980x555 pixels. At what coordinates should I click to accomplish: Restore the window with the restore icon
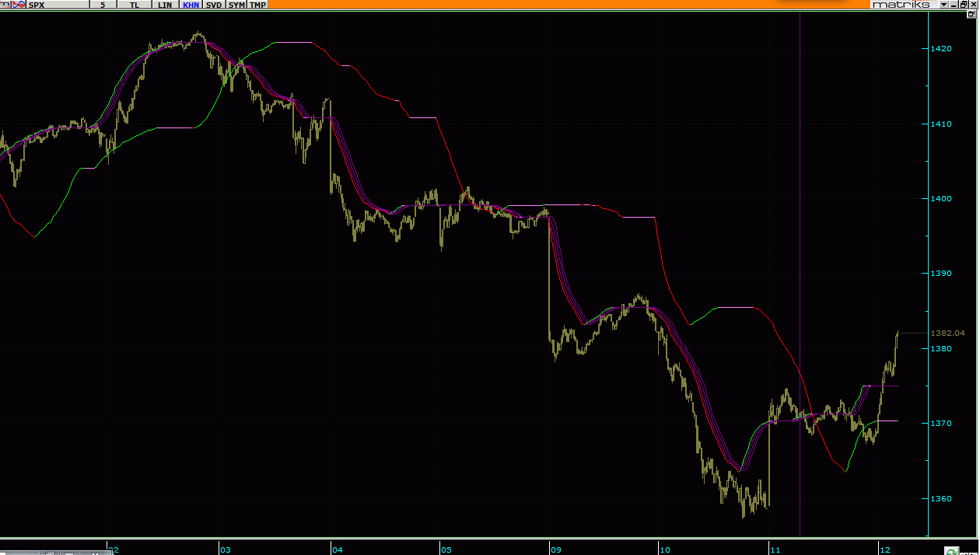click(x=963, y=5)
